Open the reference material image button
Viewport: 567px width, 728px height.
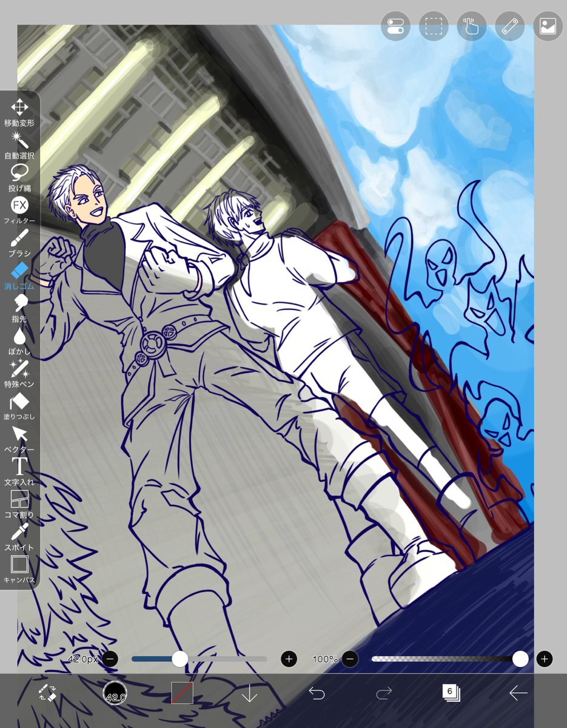pyautogui.click(x=548, y=27)
